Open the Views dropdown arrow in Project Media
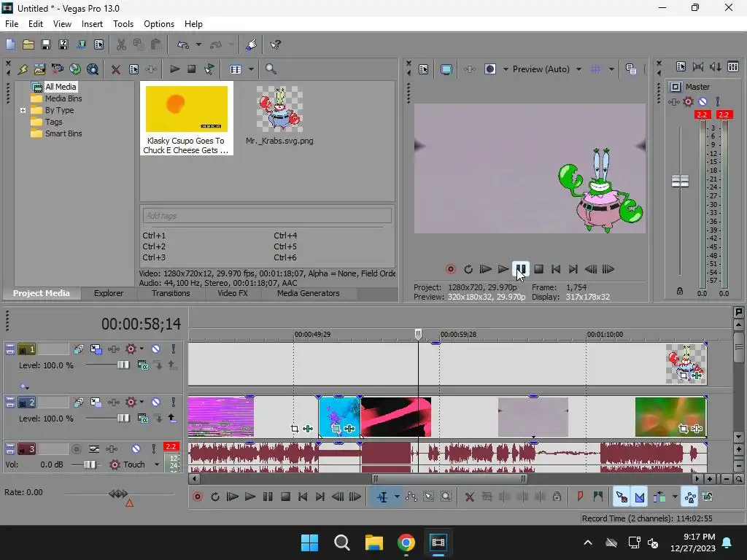 pyautogui.click(x=251, y=69)
